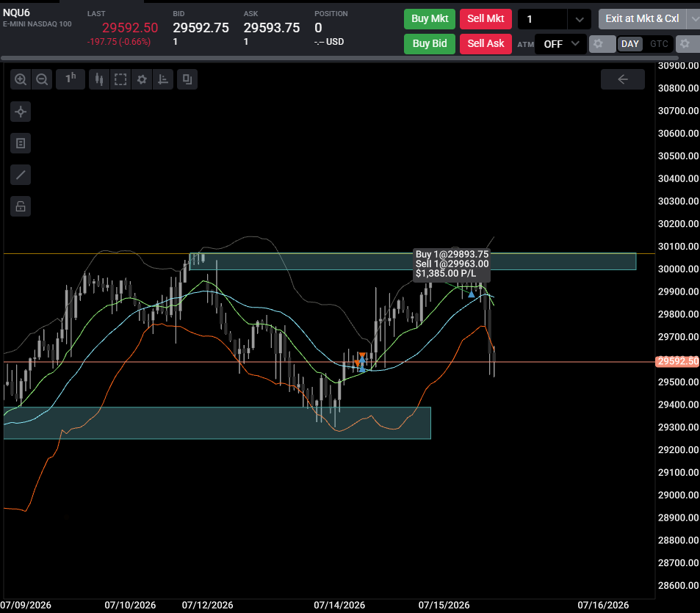This screenshot has height=613, width=700.
Task: Click the Sell Ask button
Action: click(x=486, y=44)
